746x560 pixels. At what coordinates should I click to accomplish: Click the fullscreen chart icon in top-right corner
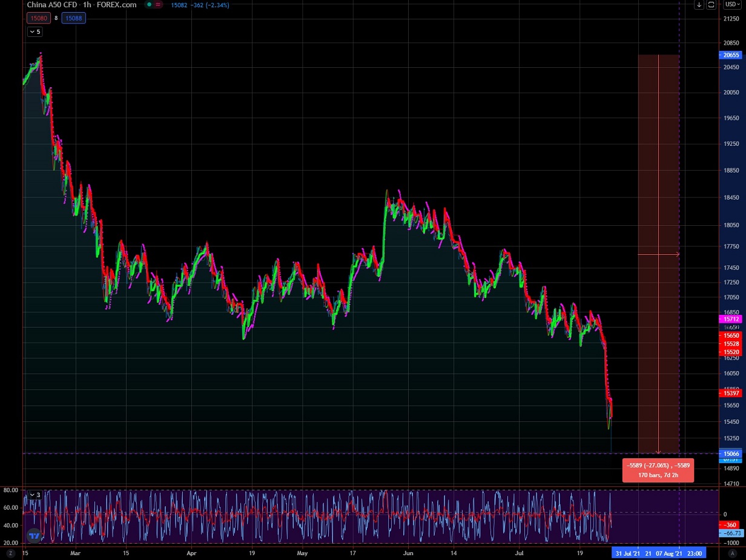tap(711, 5)
